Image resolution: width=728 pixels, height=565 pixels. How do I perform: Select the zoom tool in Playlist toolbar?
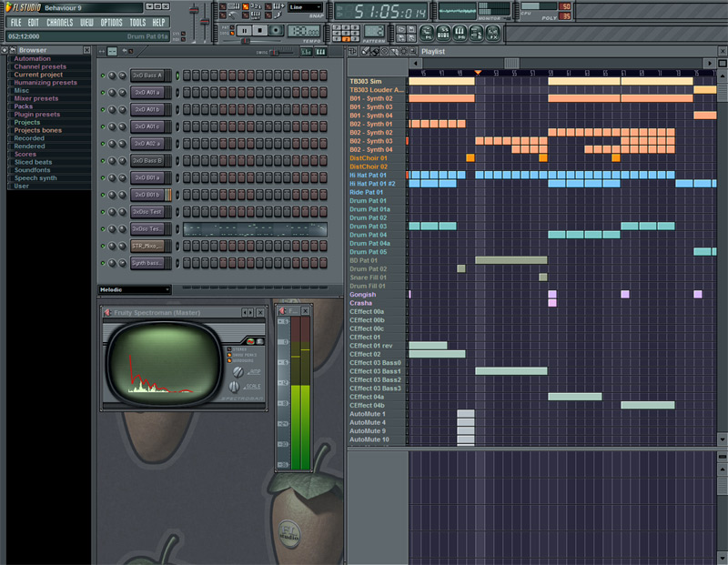(413, 52)
